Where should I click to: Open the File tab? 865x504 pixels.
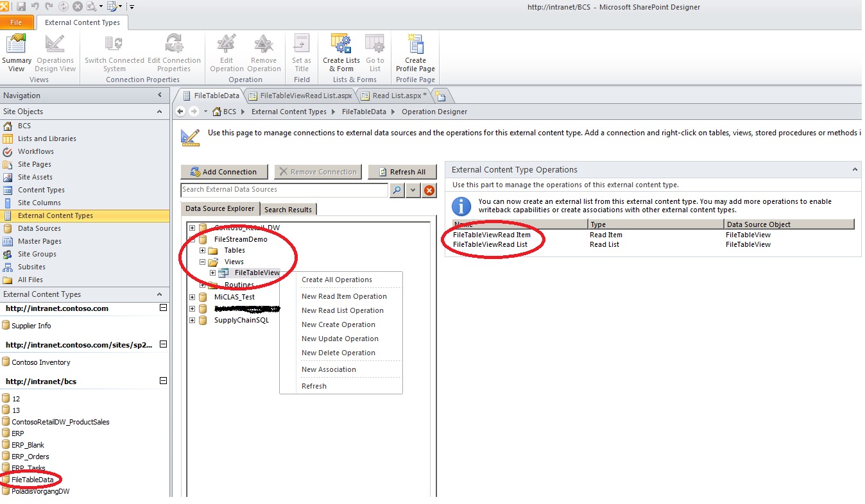pyautogui.click(x=16, y=22)
